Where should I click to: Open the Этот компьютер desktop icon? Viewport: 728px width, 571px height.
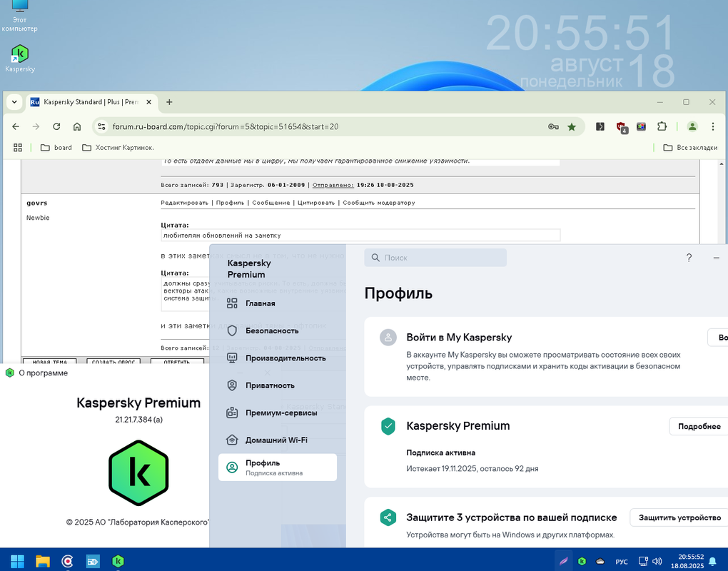[19, 16]
